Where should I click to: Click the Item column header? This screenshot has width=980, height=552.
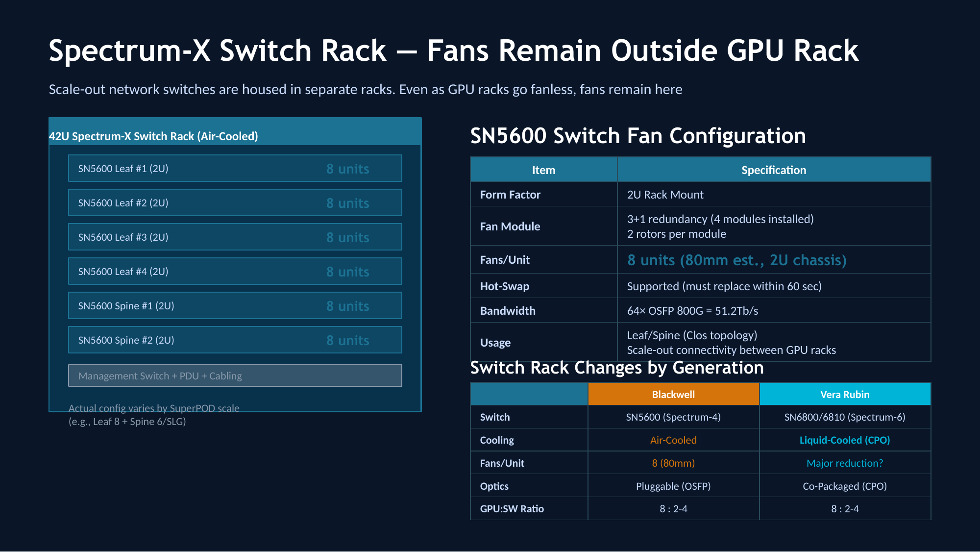tap(543, 170)
